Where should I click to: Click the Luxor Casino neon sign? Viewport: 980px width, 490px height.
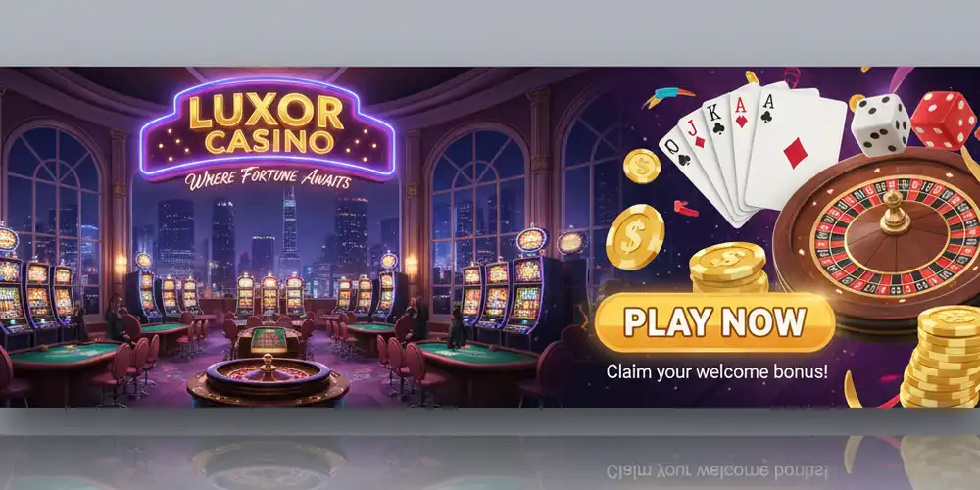coord(268,130)
